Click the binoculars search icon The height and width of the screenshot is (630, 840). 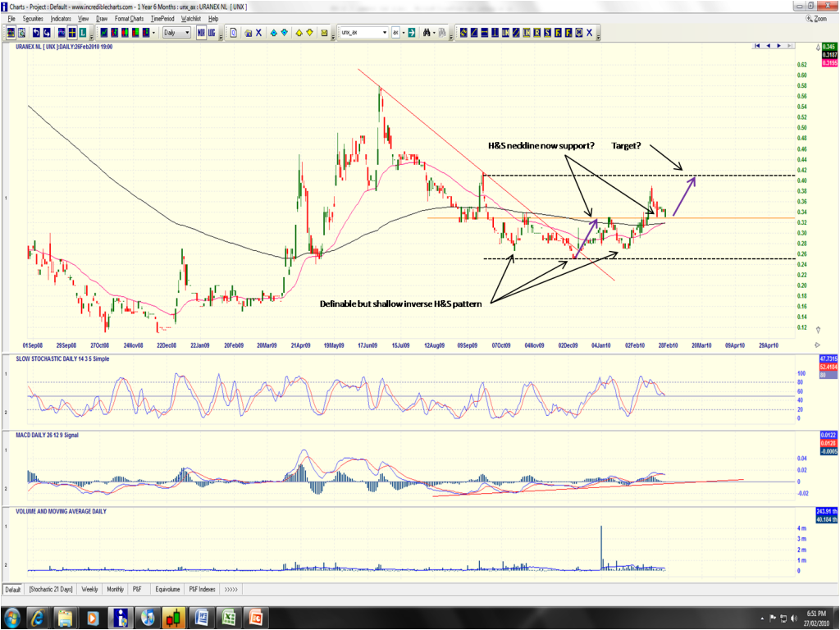click(x=427, y=33)
